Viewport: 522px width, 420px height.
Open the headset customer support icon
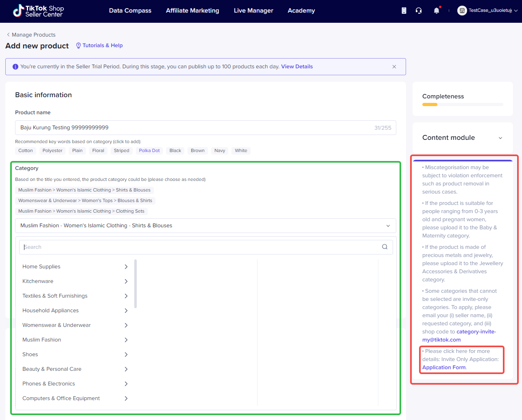pos(419,11)
